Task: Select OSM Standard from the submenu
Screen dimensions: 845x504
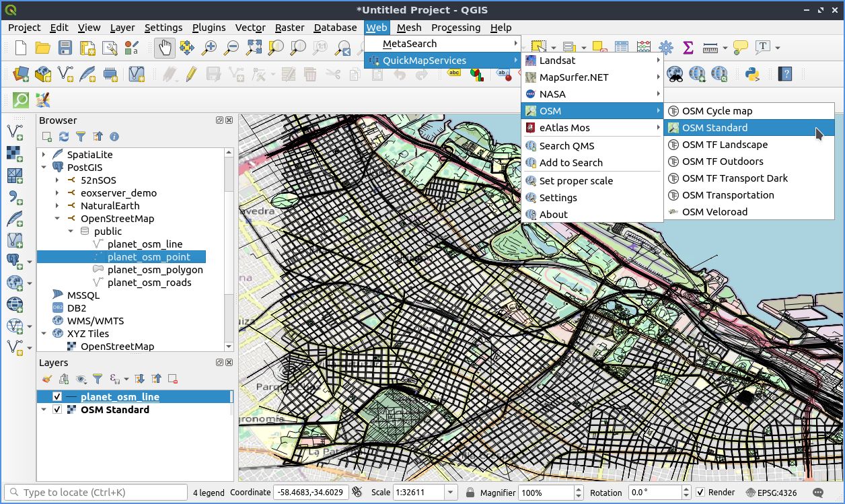Action: point(713,127)
